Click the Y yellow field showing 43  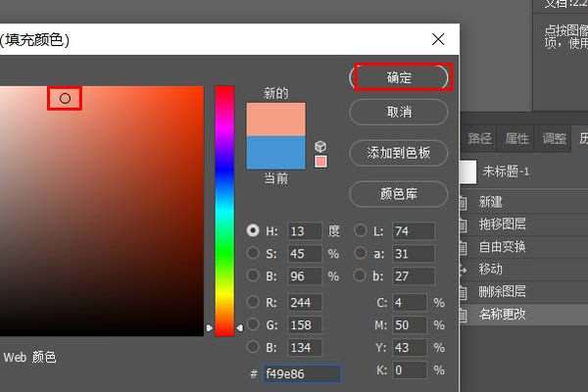pyautogui.click(x=410, y=347)
